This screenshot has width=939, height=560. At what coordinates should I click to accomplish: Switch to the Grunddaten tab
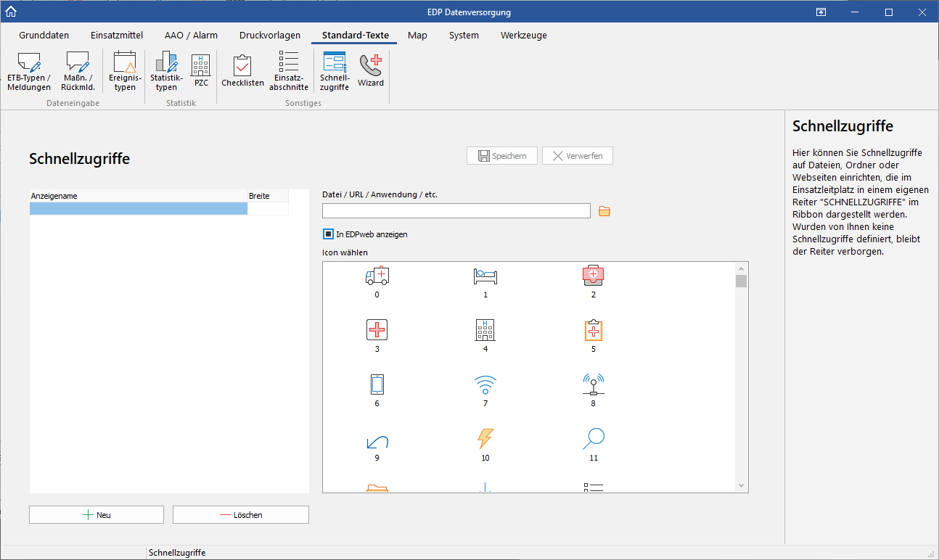(44, 35)
